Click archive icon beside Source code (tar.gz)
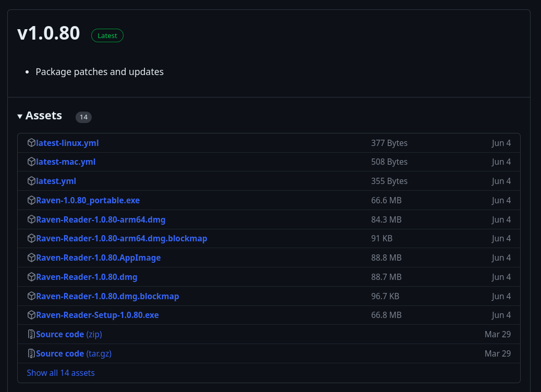 click(31, 353)
